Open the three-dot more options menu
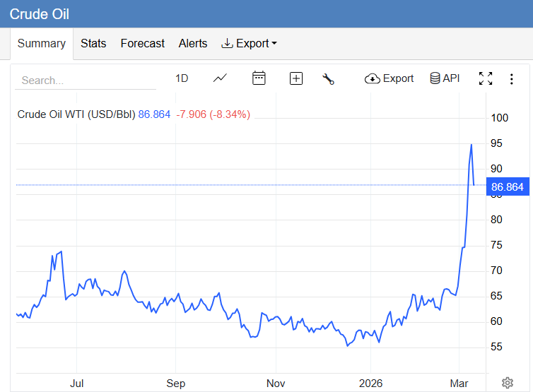 pos(512,78)
